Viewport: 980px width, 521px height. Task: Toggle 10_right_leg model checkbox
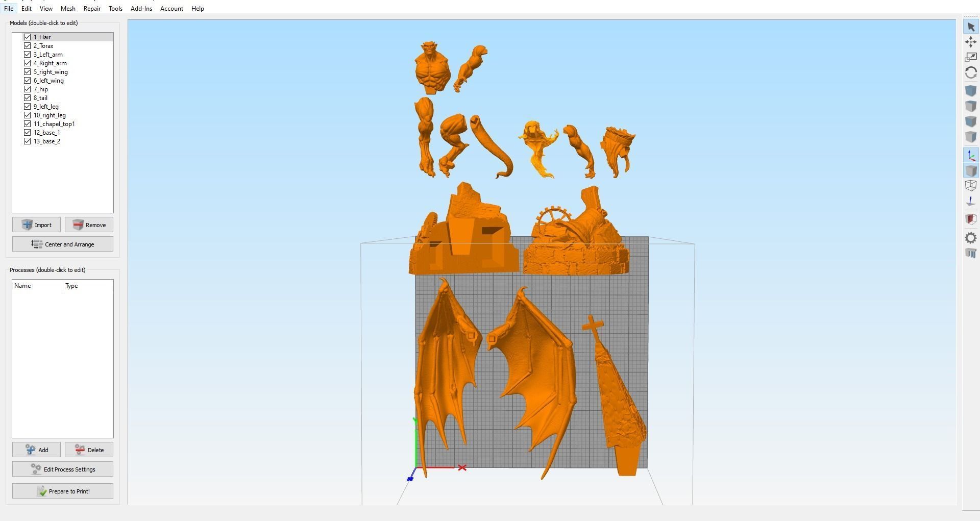coord(28,115)
